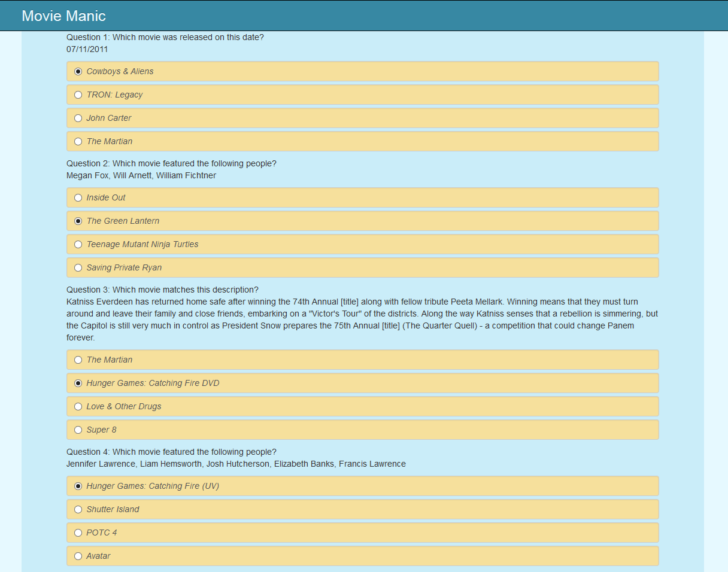Image resolution: width=728 pixels, height=572 pixels.
Task: Choose TRON: Legacy for Question 1
Action: (78, 95)
